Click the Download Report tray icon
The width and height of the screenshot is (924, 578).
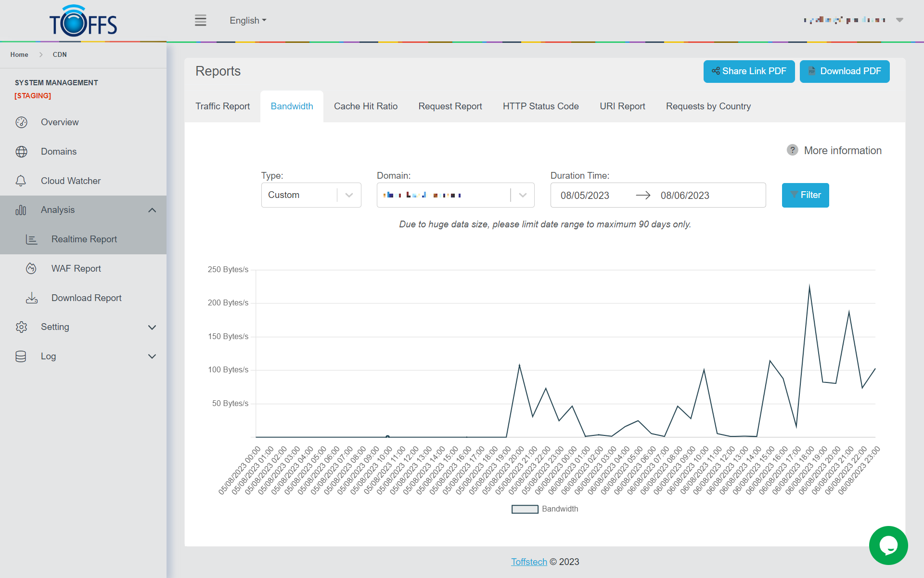coord(32,298)
